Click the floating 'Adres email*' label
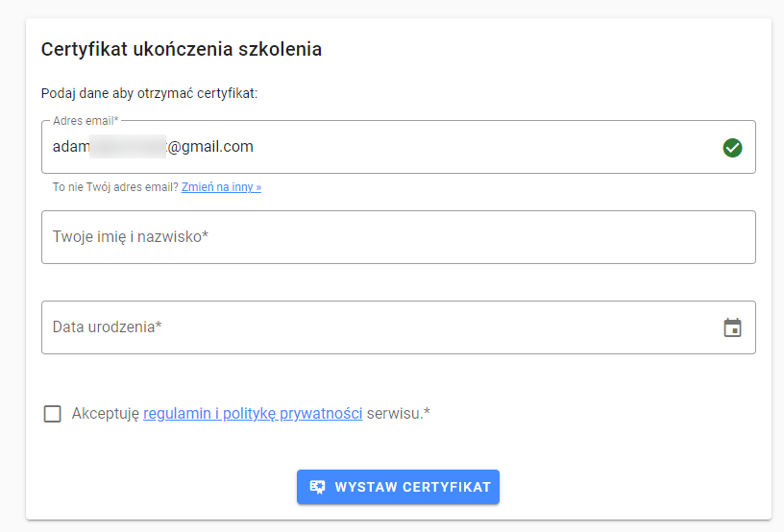 tap(86, 121)
